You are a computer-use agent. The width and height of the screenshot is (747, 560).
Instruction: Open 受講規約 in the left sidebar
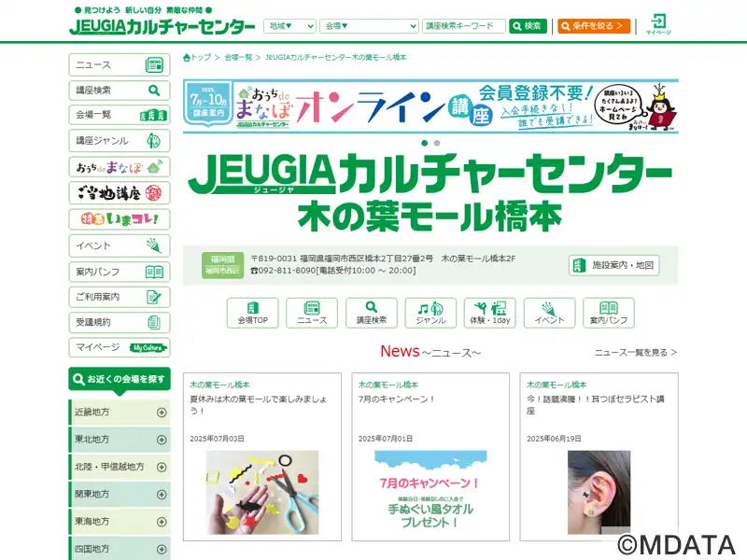pos(120,322)
